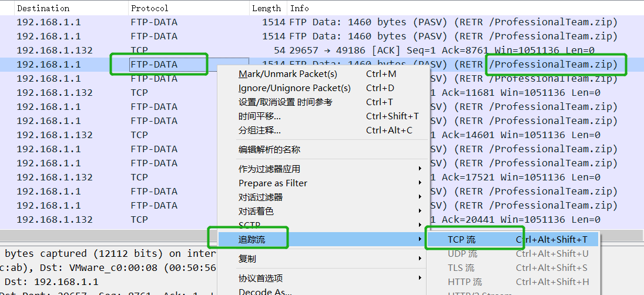
Task: Expand the 对话过滤器 submenu
Action: 323,197
